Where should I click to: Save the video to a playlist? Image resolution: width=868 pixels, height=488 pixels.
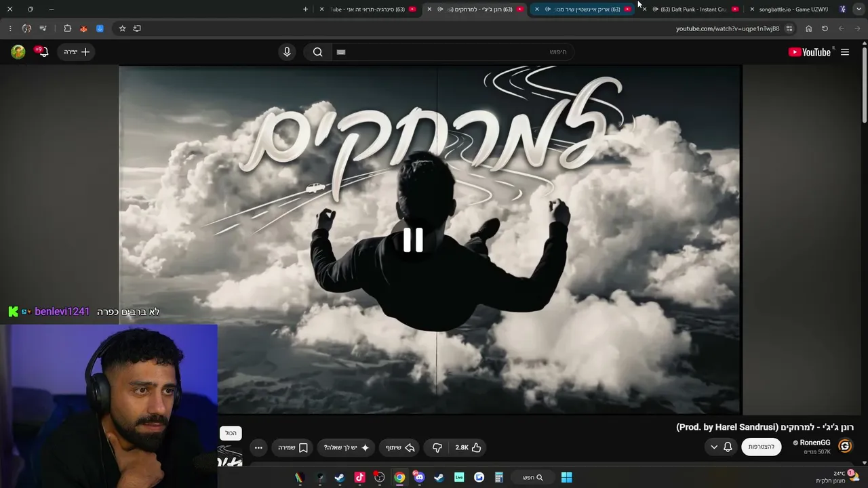click(x=292, y=447)
